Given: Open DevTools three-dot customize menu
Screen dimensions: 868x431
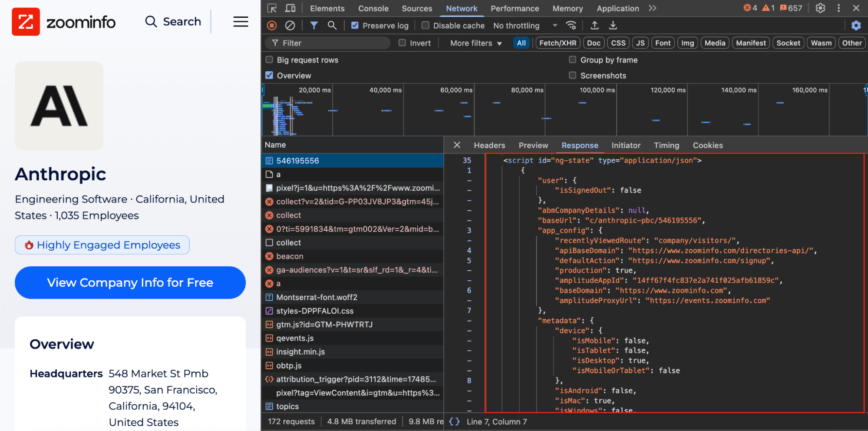Looking at the screenshot, I should tap(838, 8).
